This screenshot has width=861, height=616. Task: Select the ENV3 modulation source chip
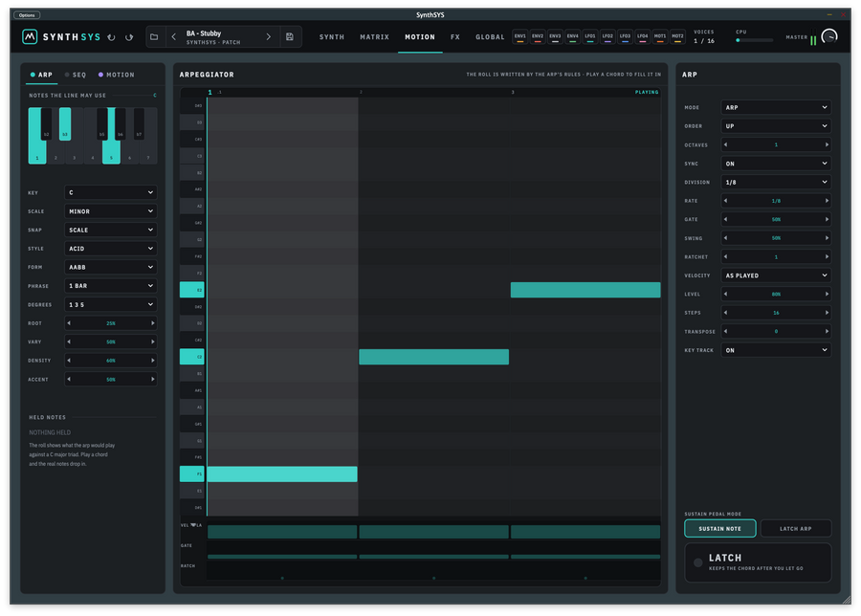555,36
